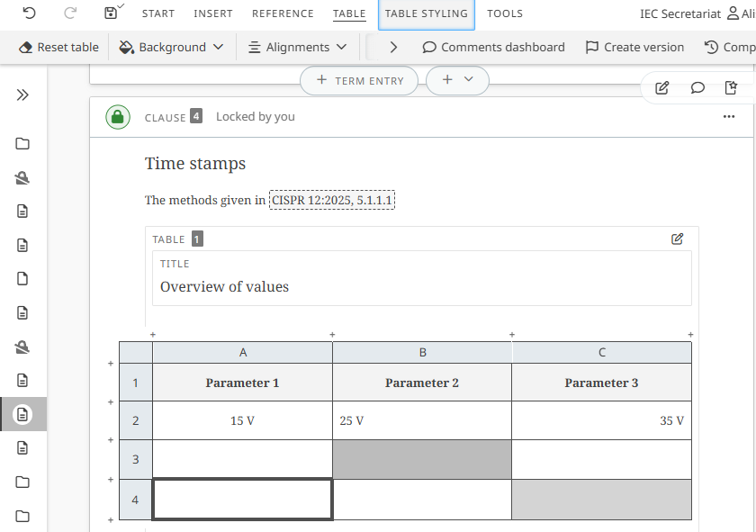
Task: Click the comment bubble icon in floating toolbar
Action: [697, 88]
